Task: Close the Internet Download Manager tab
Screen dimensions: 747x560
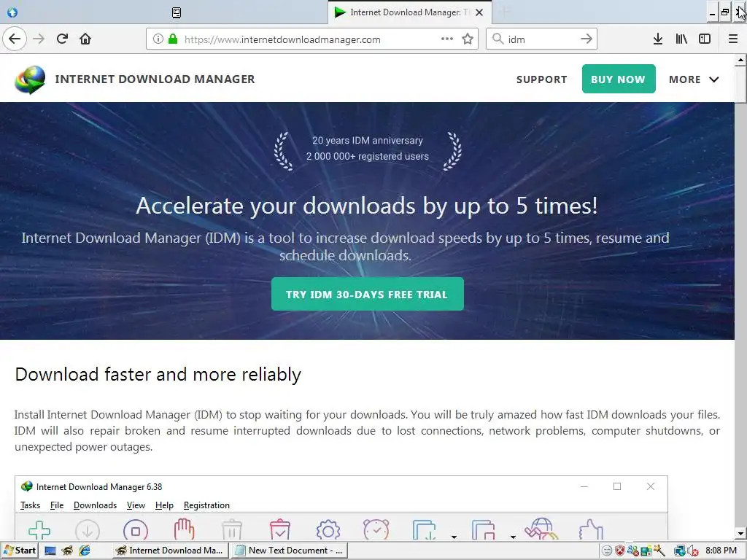Action: tap(479, 12)
